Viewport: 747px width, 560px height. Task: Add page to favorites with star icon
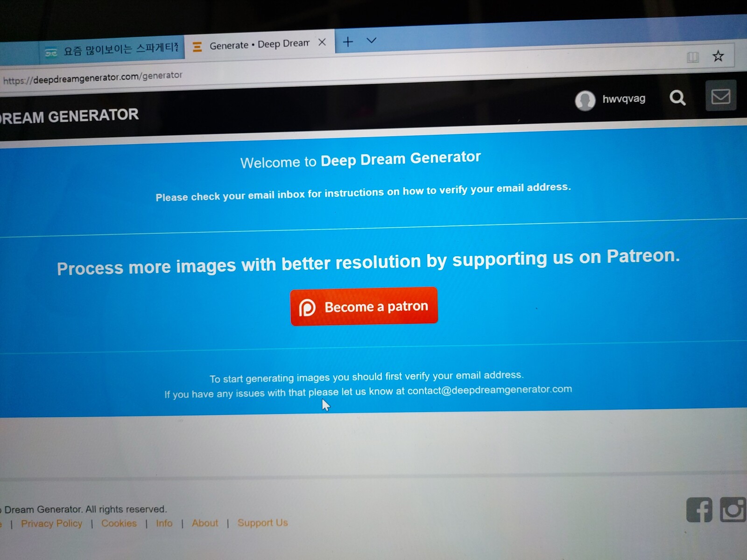pos(718,56)
